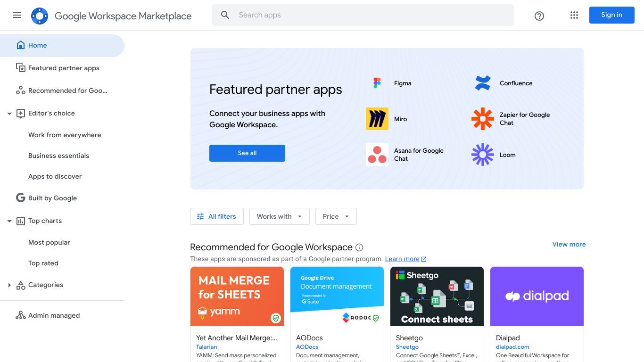This screenshot has height=362, width=644.
Task: Select Most popular in sidebar
Action: point(49,242)
